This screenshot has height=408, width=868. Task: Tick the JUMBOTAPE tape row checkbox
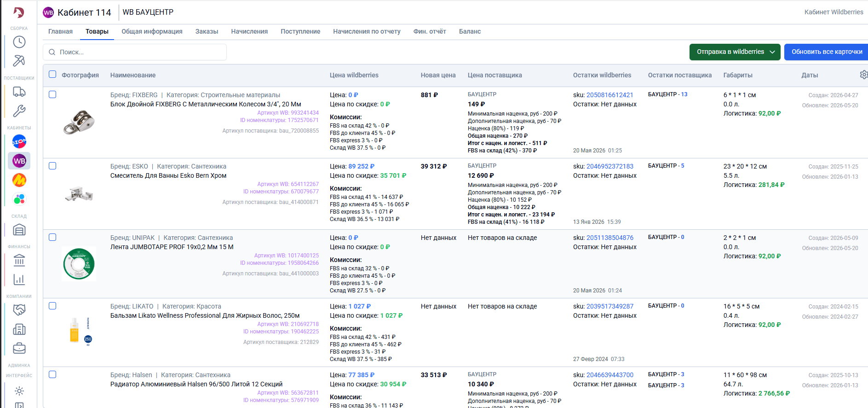click(x=52, y=237)
